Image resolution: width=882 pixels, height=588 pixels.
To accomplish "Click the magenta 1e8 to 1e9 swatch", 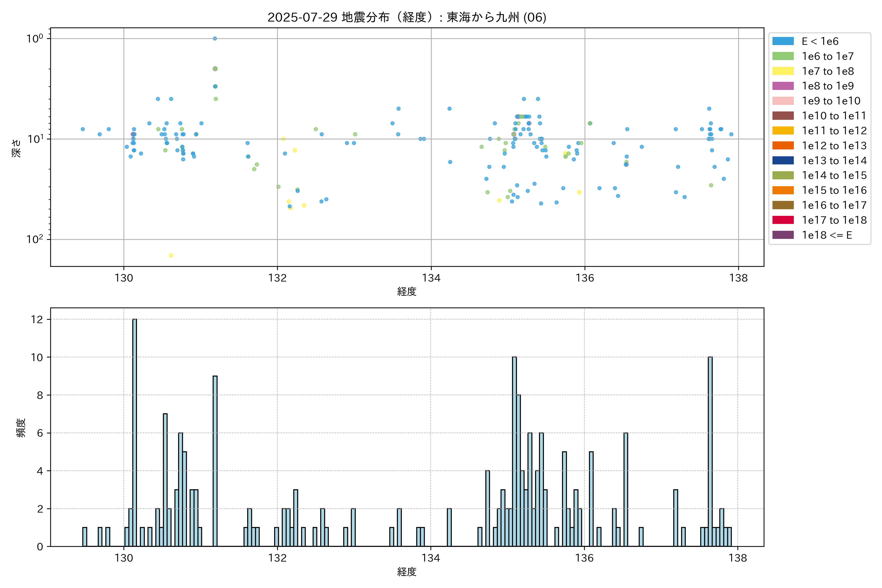I will coord(783,86).
